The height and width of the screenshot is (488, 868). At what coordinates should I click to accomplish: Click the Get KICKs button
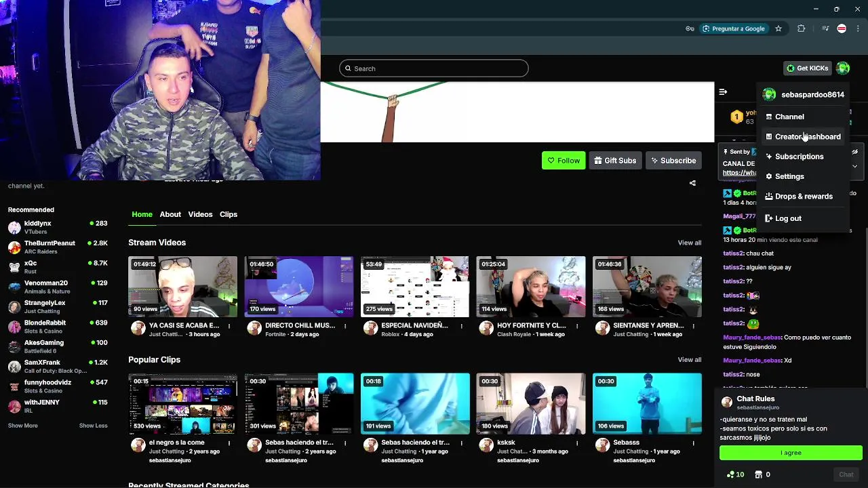807,68
